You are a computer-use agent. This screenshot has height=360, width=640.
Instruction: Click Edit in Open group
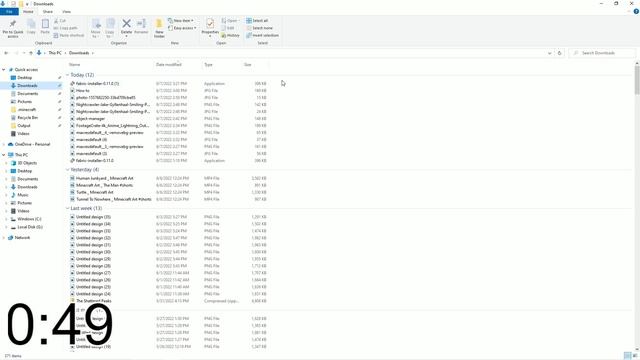tap(228, 28)
